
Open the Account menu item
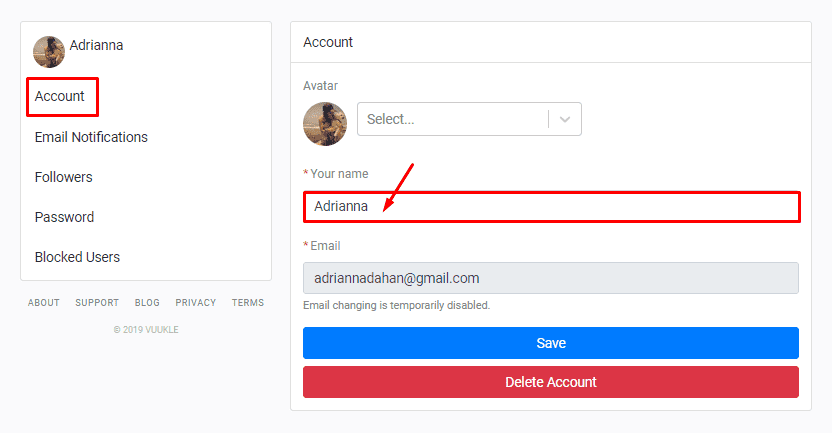[60, 97]
